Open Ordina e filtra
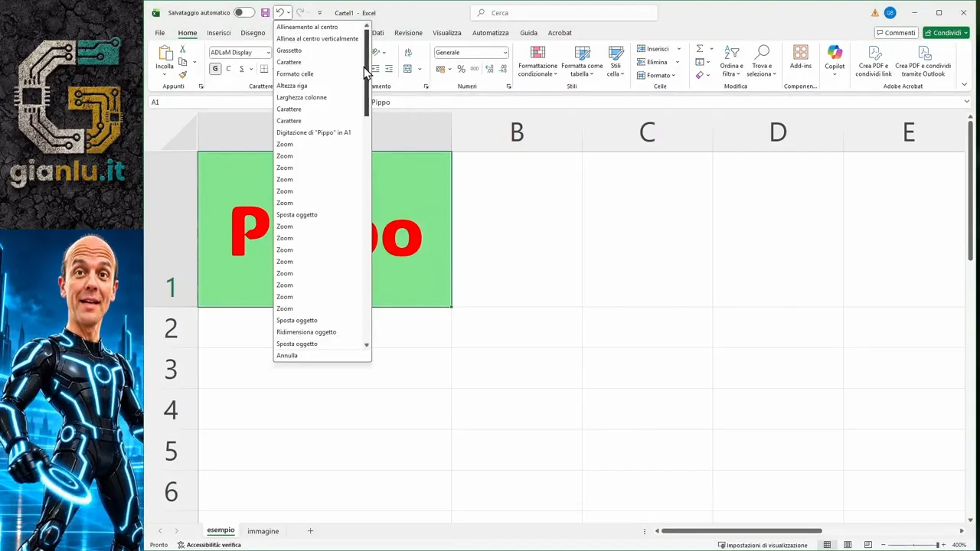 point(731,60)
